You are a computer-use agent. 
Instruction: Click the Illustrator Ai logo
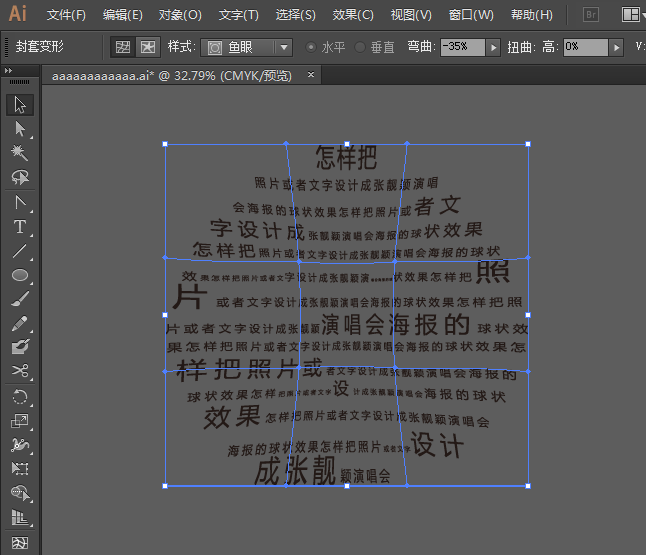[x=18, y=14]
